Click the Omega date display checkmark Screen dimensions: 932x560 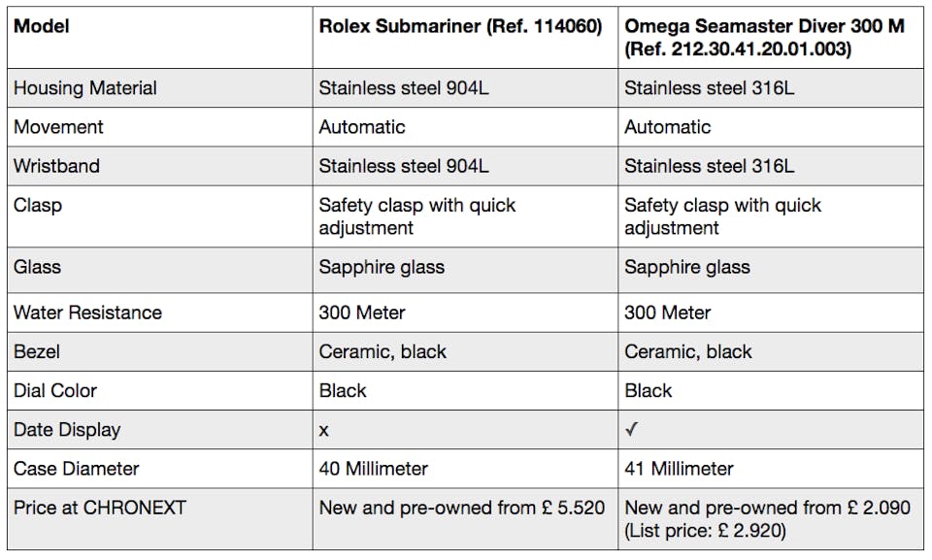coord(631,429)
